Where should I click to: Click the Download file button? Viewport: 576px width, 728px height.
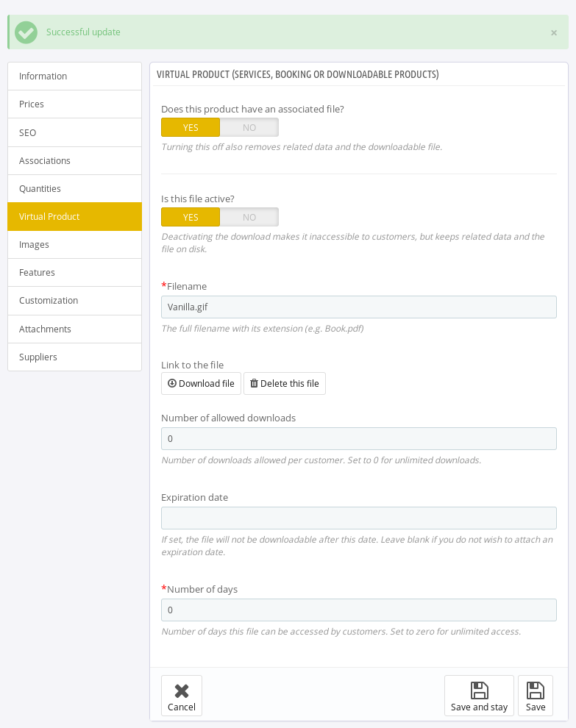[201, 383]
